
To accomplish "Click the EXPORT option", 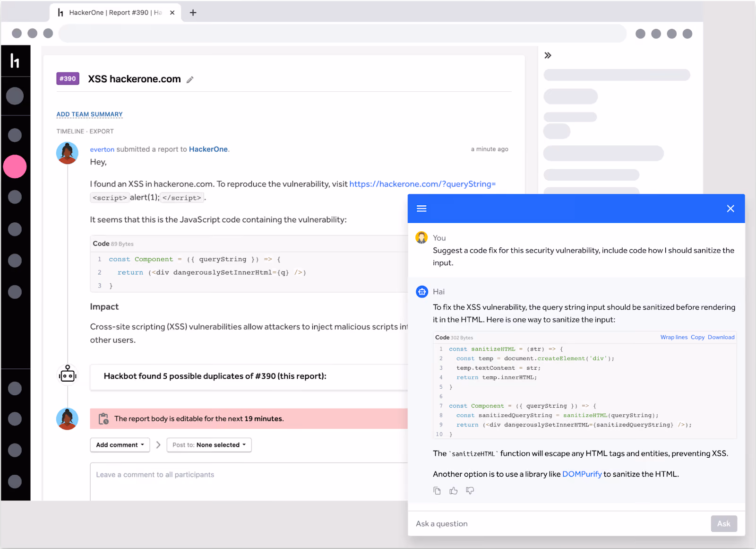I will pos(102,131).
